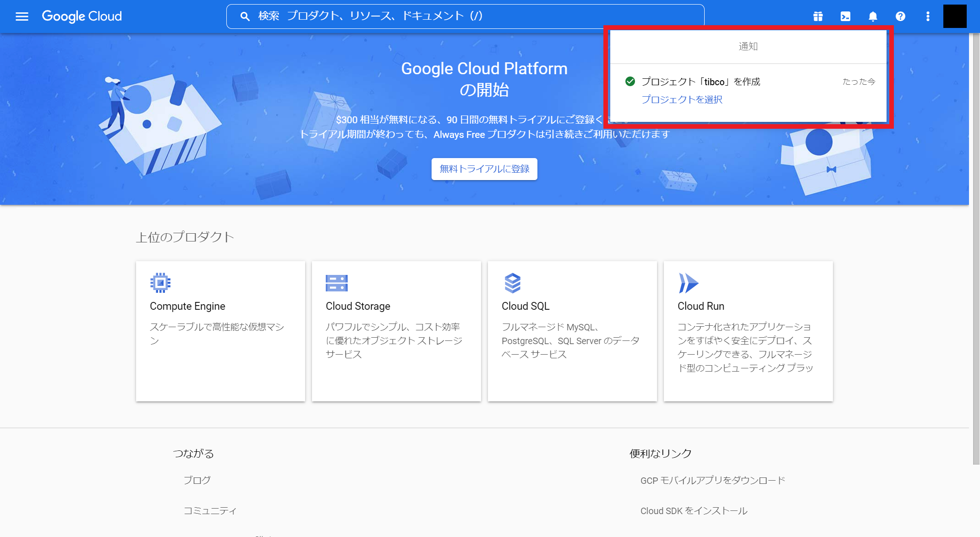Click the green success check icon
Image resolution: width=980 pixels, height=537 pixels.
tap(630, 82)
